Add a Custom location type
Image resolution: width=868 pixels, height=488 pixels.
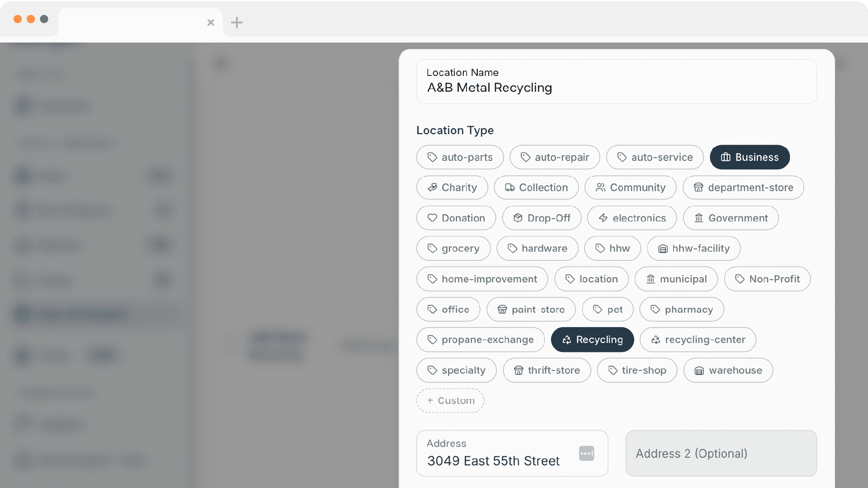coord(450,401)
